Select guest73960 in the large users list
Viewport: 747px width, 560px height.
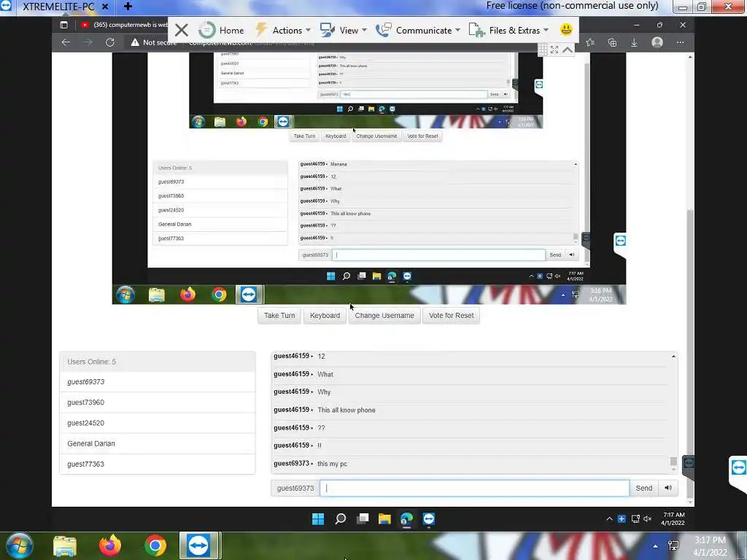158,402
